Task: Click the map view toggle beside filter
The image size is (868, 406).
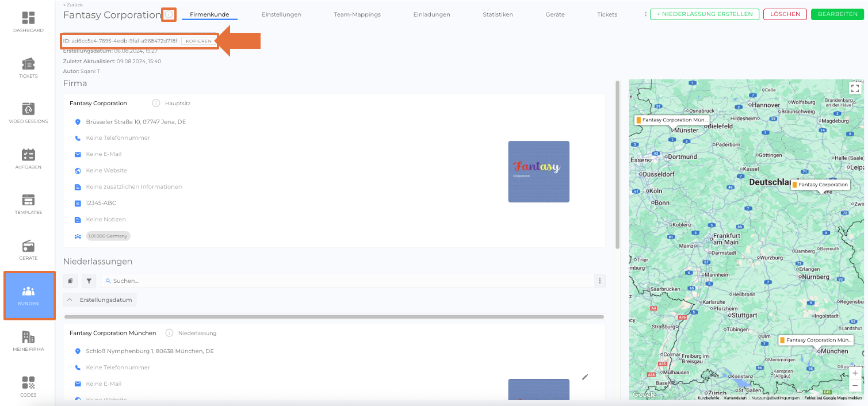Action: pos(70,281)
